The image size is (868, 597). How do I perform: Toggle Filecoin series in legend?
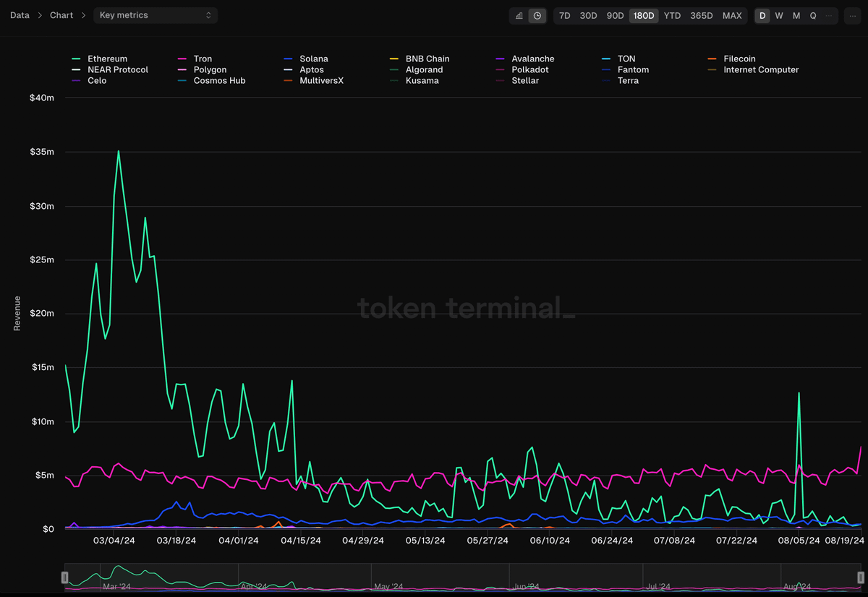tap(731, 59)
